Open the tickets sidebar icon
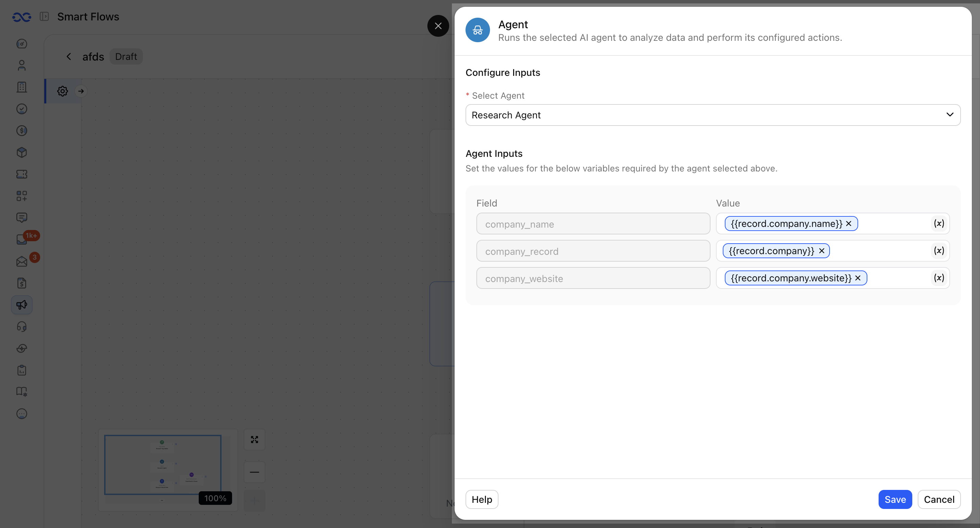Image resolution: width=980 pixels, height=528 pixels. click(22, 174)
